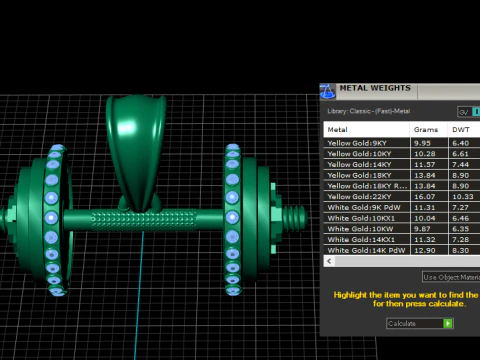Click the Metal column header
Image resolution: width=480 pixels, height=360 pixels.
tap(367, 130)
